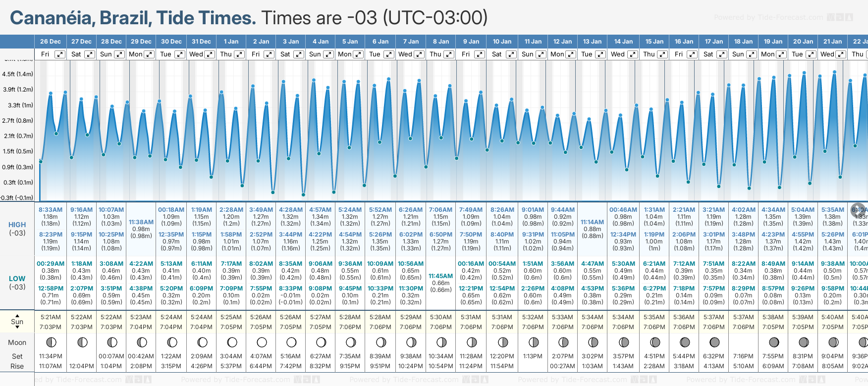
Task: Click the Sun row down arrow
Action: (x=17, y=328)
